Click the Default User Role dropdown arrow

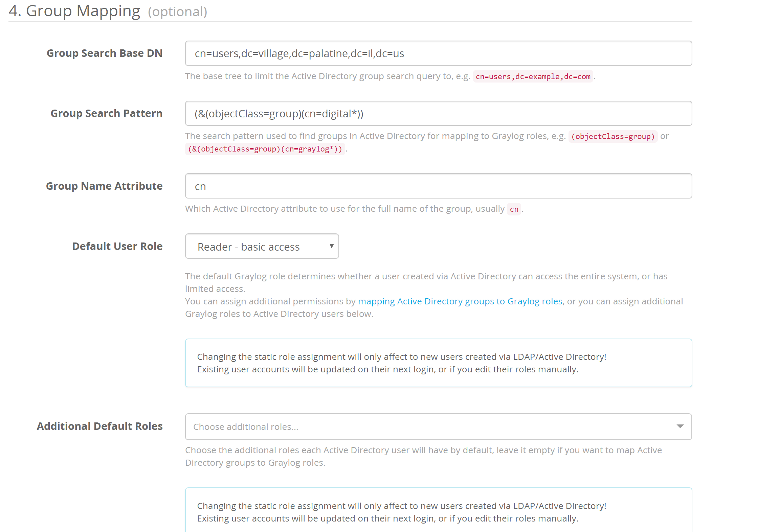[331, 246]
